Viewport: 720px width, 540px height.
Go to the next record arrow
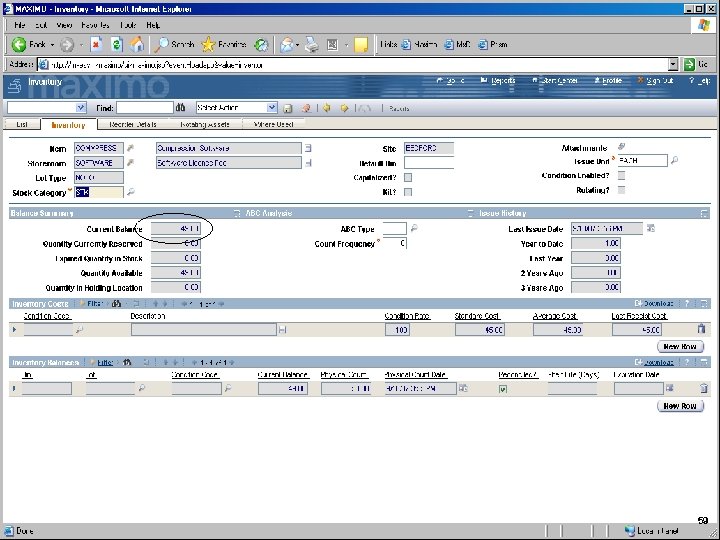click(344, 108)
